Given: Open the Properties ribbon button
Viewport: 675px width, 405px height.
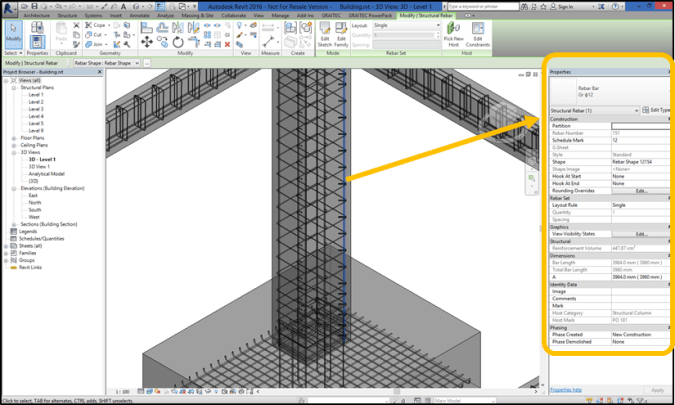Looking at the screenshot, I should point(37,35).
